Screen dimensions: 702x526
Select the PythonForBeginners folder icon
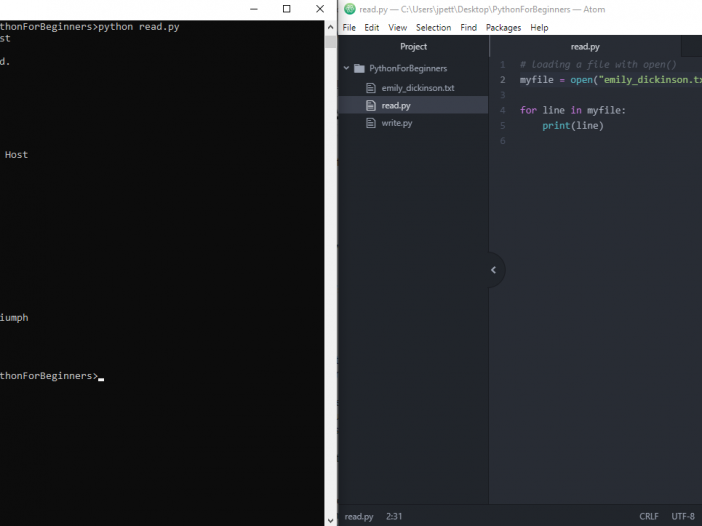pyautogui.click(x=359, y=68)
